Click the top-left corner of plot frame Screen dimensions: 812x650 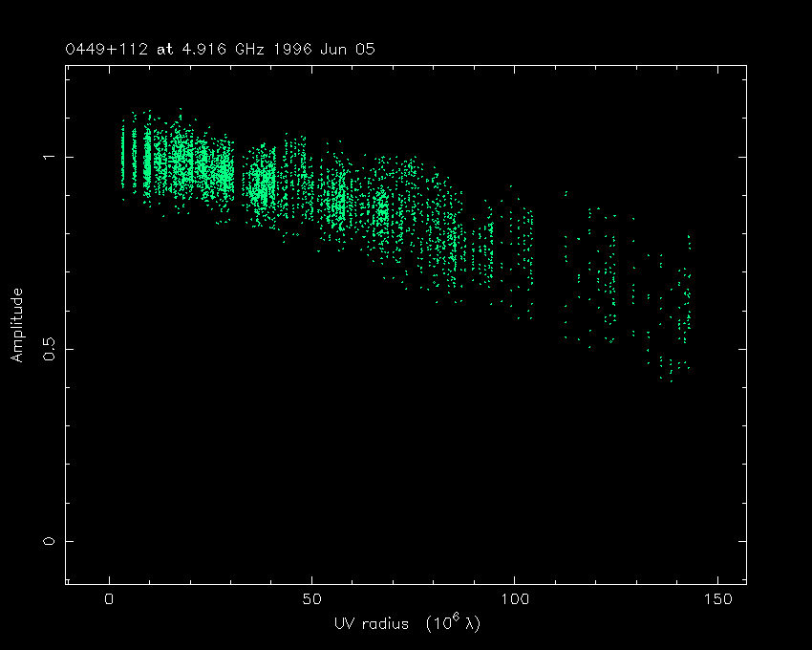[x=66, y=66]
